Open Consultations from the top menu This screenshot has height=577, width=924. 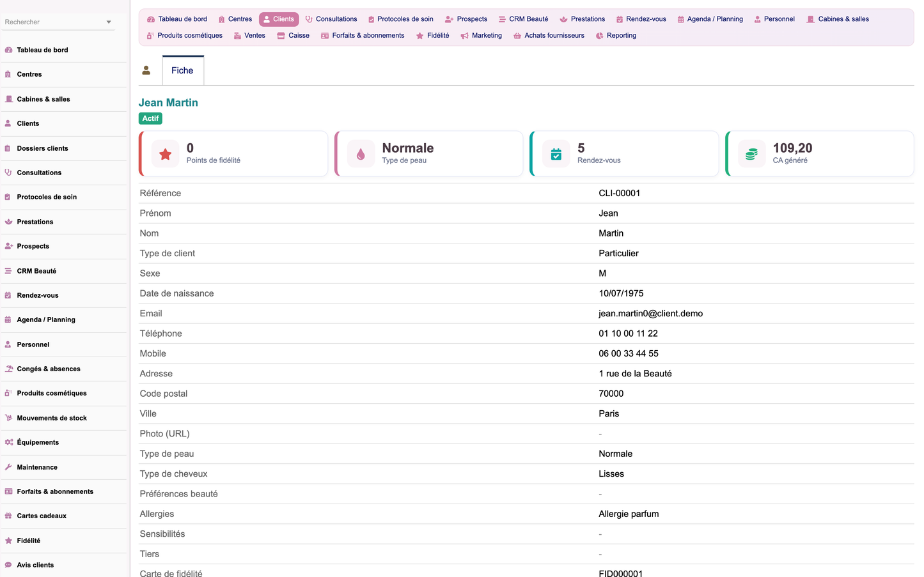pos(331,19)
